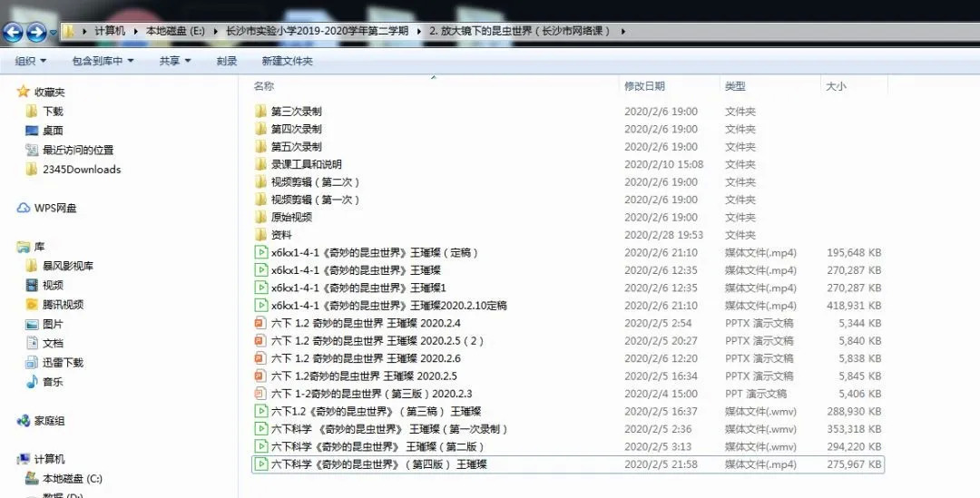Click the 音乐 music library icon
The height and width of the screenshot is (498, 980).
[x=32, y=382]
